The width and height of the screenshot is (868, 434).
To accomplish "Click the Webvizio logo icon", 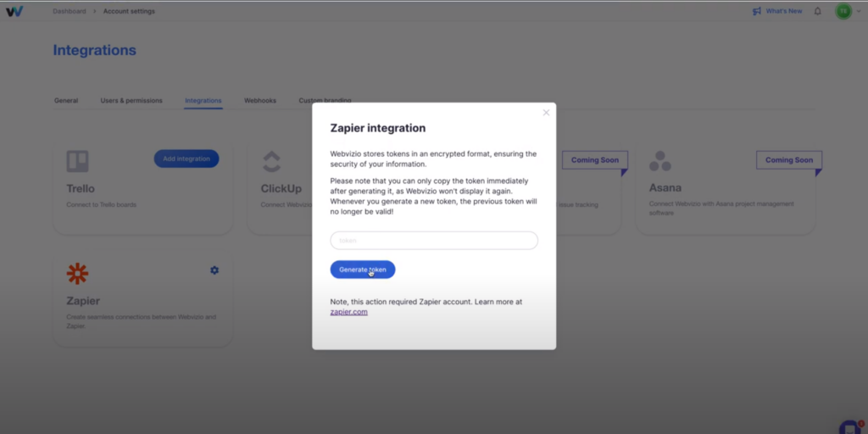I will [x=14, y=11].
